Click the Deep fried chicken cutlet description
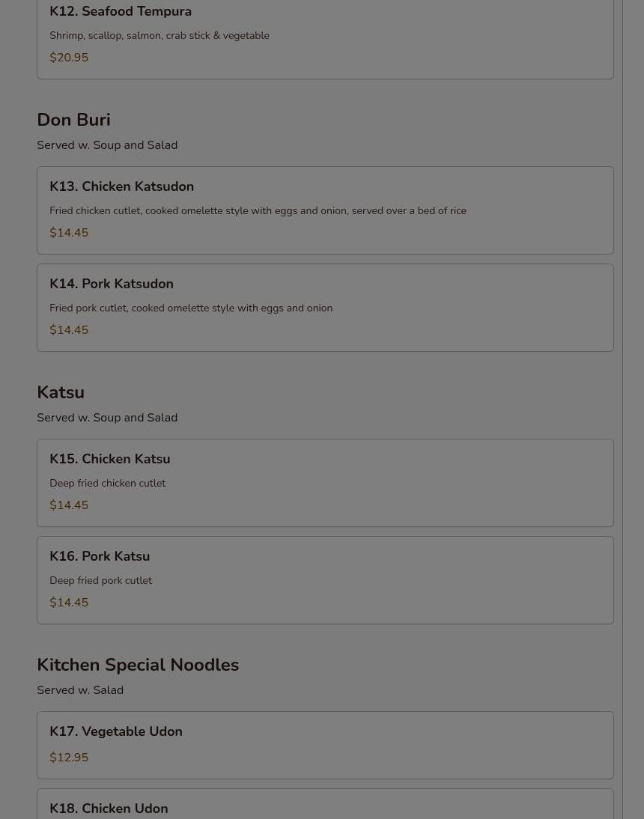Screen dimensions: 644x819 [x=108, y=484]
